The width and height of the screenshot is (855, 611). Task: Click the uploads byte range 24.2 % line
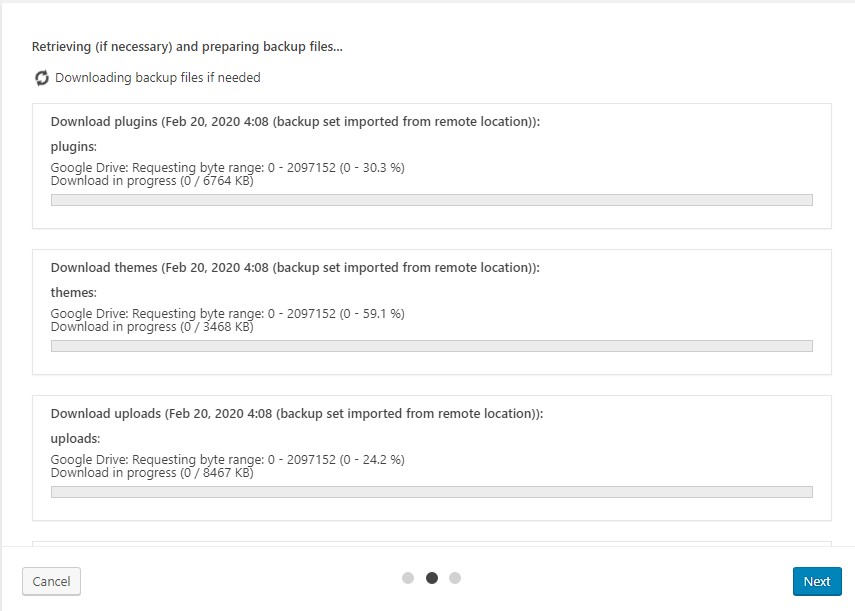[x=227, y=459]
